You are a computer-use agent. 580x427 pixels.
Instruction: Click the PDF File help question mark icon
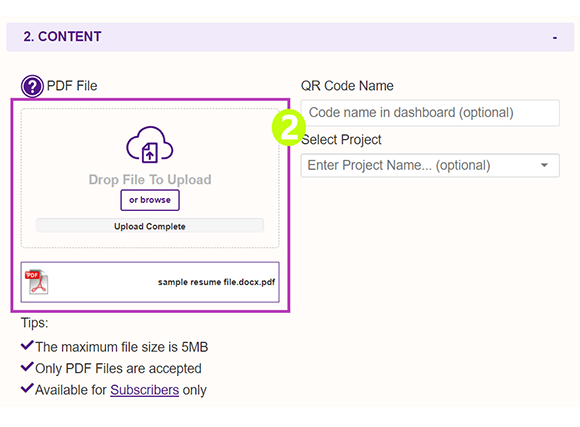[x=32, y=86]
